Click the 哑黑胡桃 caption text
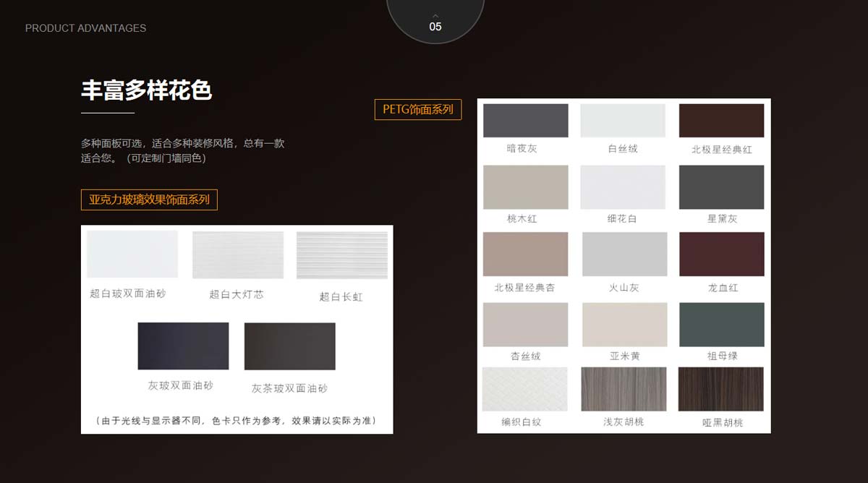 click(723, 422)
